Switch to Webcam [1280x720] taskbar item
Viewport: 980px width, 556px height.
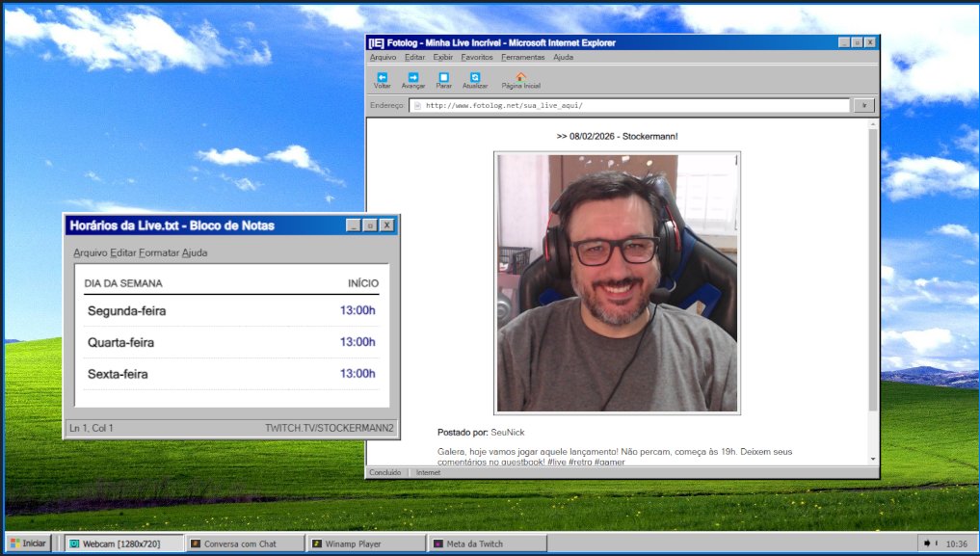[123, 543]
